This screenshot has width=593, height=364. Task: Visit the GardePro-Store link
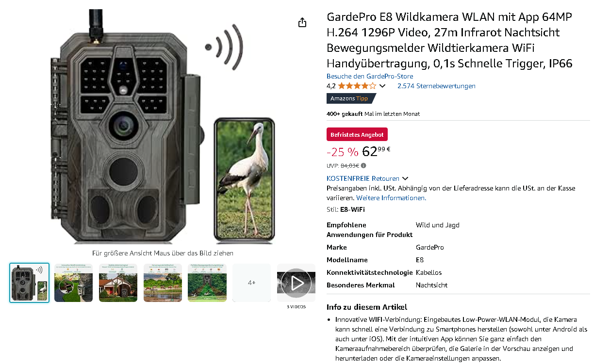[370, 76]
